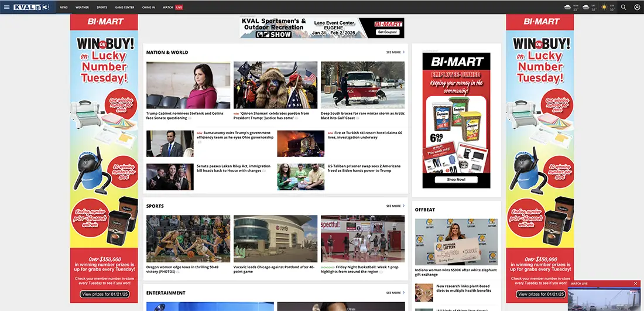Open the hamburger menu icon

click(x=6, y=7)
